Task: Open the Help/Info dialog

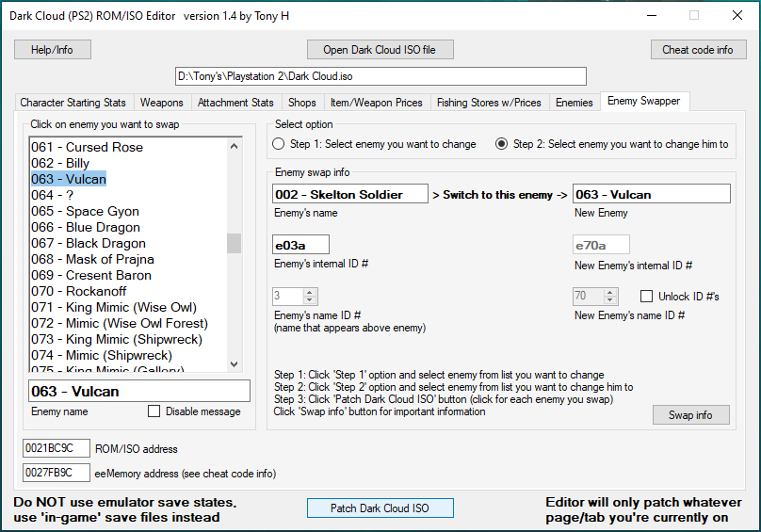Action: click(x=53, y=50)
